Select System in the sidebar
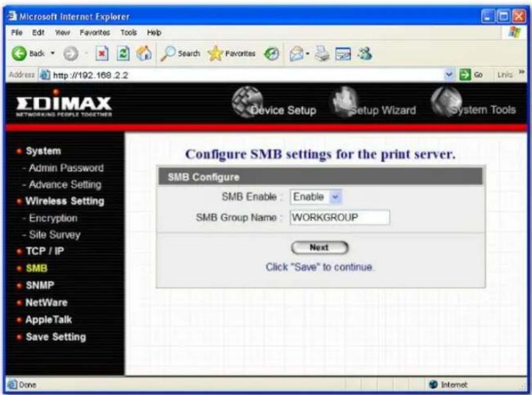 pyautogui.click(x=43, y=151)
